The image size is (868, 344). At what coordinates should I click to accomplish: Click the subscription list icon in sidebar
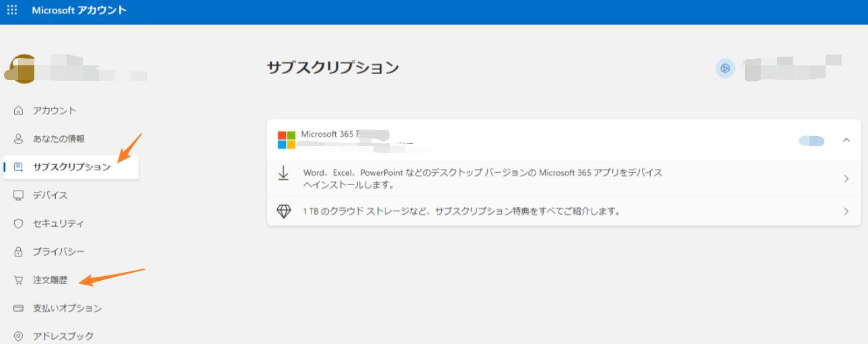pos(19,167)
